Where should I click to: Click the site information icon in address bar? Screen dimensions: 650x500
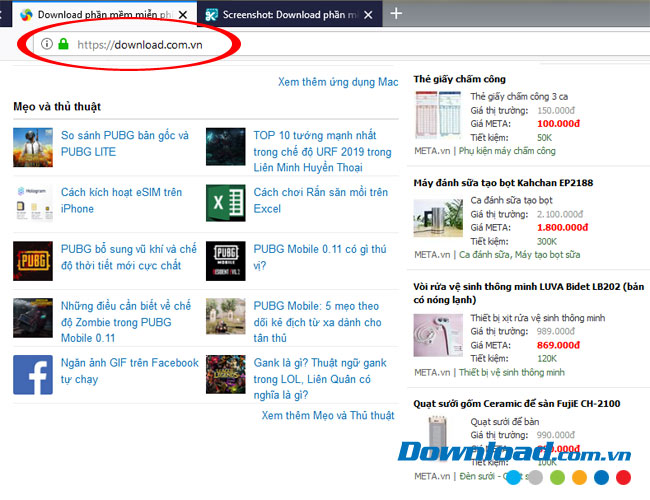point(46,44)
